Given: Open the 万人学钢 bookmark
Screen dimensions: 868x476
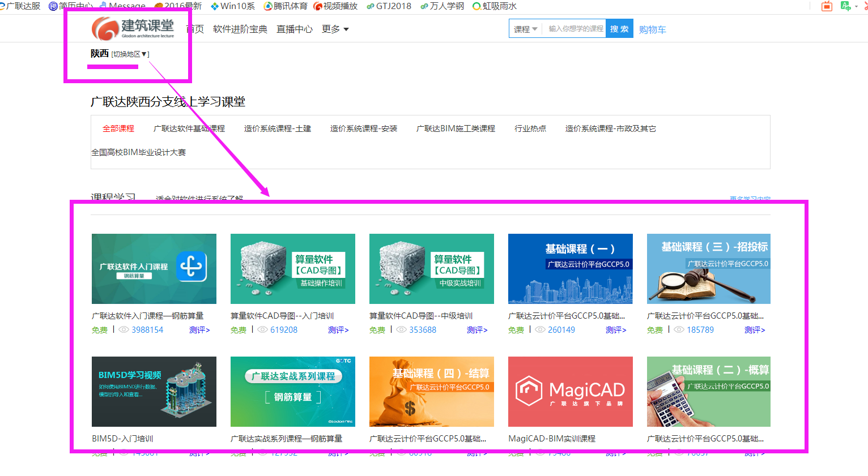Looking at the screenshot, I should 442,6.
